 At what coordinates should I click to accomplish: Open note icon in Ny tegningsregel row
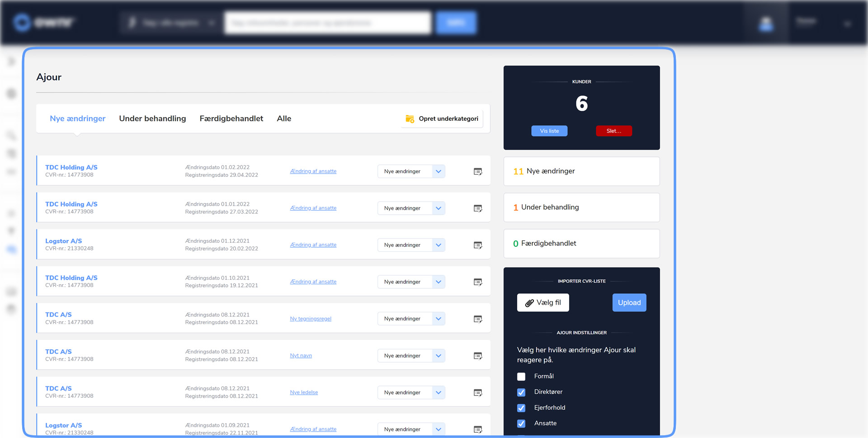478,319
